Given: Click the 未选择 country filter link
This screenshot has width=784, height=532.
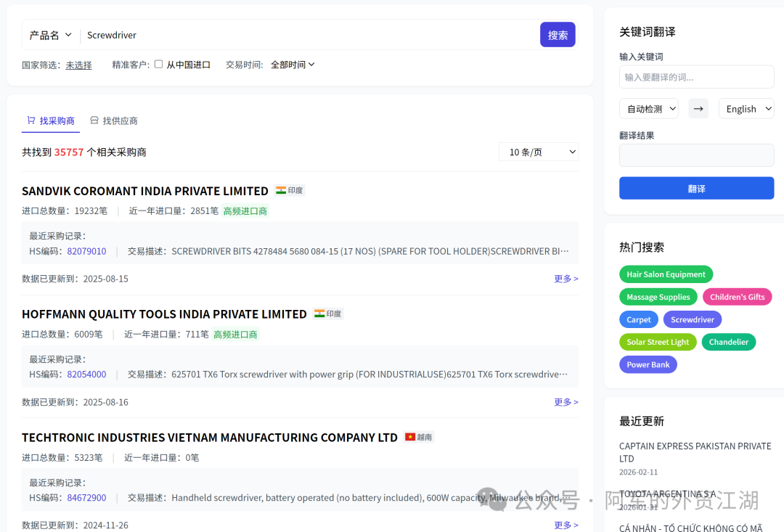Looking at the screenshot, I should click(x=78, y=64).
